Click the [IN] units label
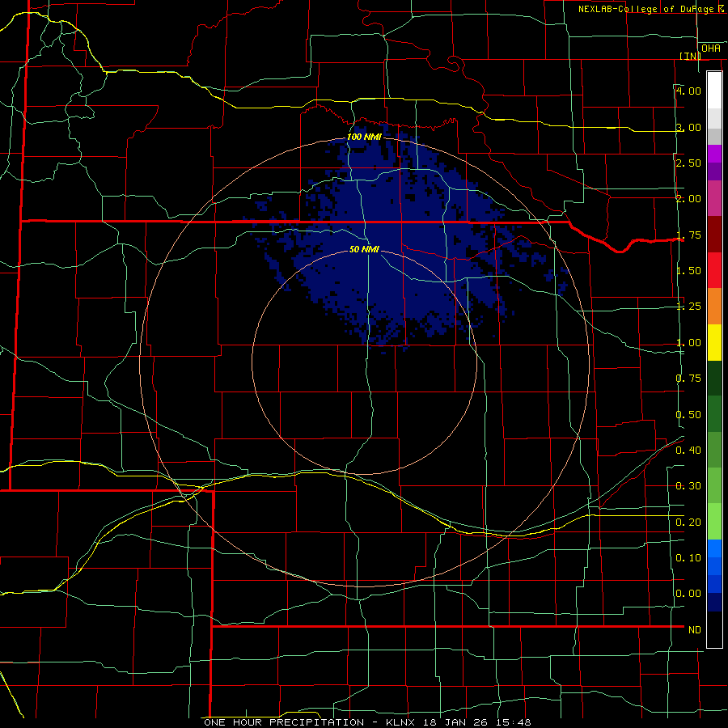Image resolution: width=728 pixels, height=728 pixels. tap(690, 56)
